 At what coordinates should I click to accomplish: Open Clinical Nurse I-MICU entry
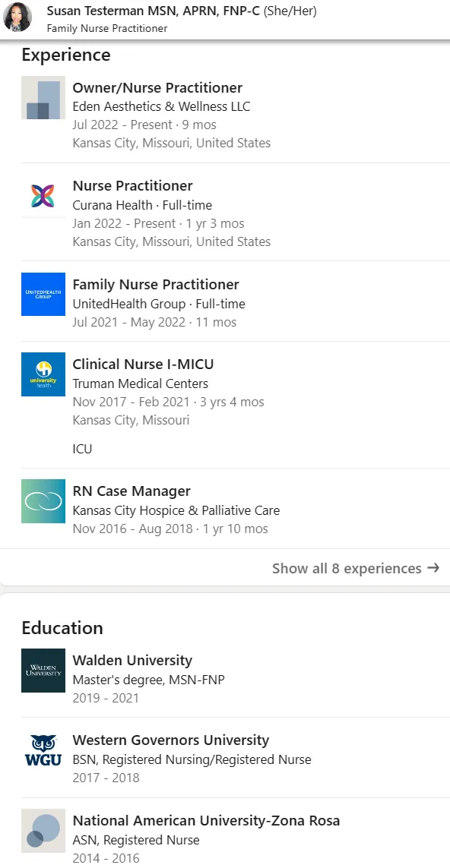coord(143,364)
